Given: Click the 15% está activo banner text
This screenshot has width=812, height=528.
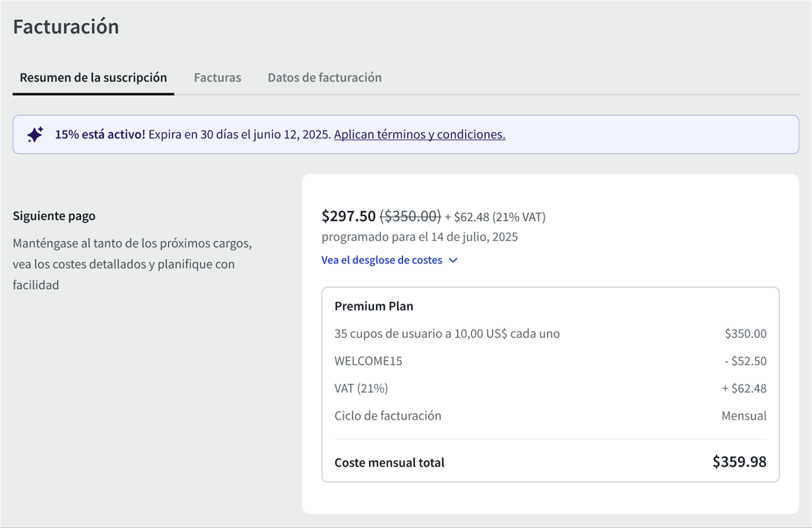Looking at the screenshot, I should tap(100, 134).
